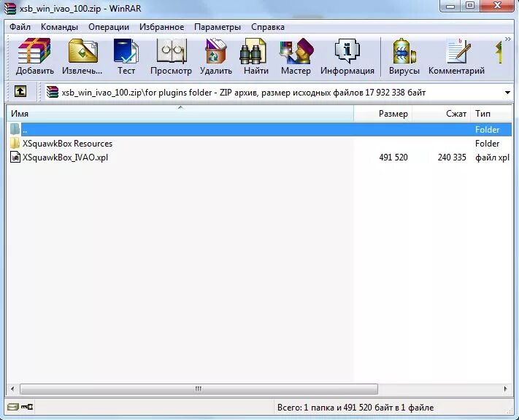Screen dimensions: 519x420
Task: Click the archive path text in address bar
Action: click(x=243, y=93)
